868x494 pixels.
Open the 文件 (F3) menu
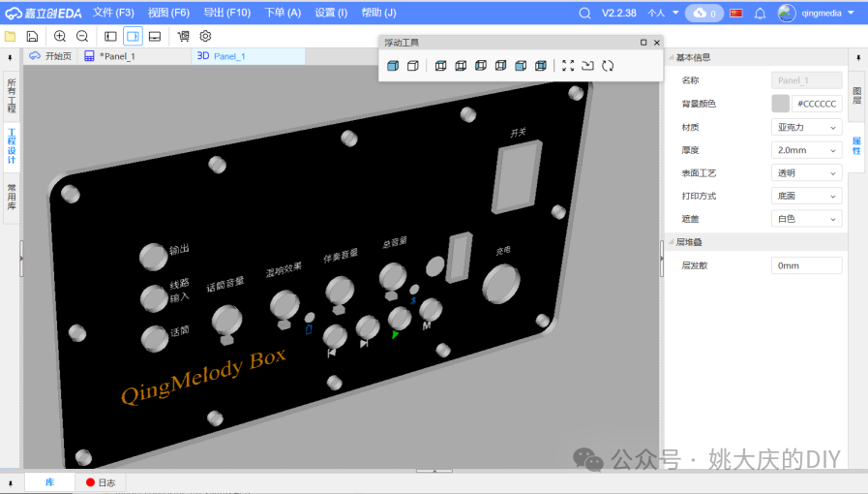[113, 13]
